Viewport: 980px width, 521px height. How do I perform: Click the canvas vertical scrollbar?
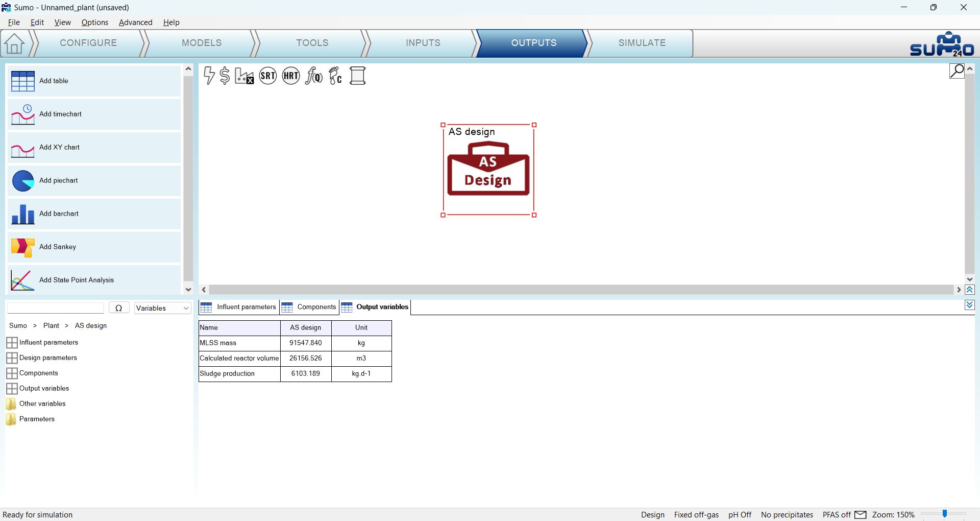(x=970, y=174)
